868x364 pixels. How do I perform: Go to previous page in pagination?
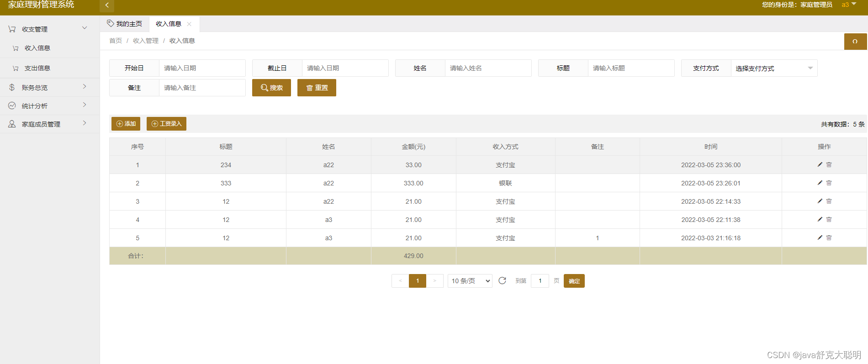[400, 281]
